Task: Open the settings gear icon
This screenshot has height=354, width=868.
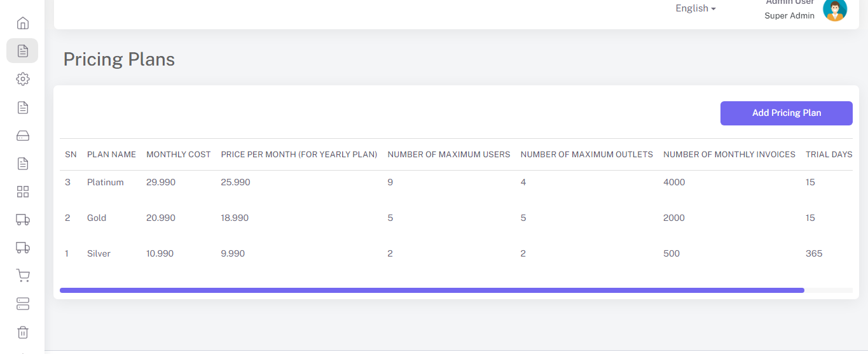Action: pyautogui.click(x=23, y=79)
